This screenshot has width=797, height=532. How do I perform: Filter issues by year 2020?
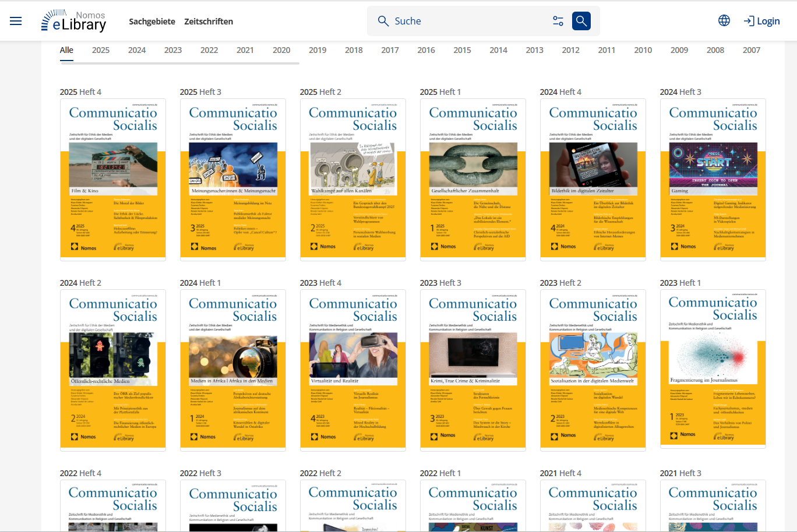coord(281,50)
